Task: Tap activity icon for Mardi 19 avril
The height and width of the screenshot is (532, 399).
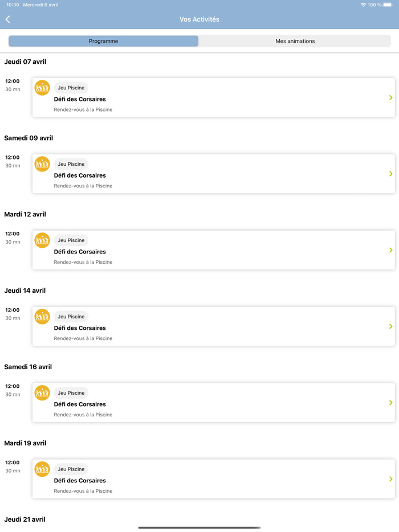Action: [x=42, y=469]
